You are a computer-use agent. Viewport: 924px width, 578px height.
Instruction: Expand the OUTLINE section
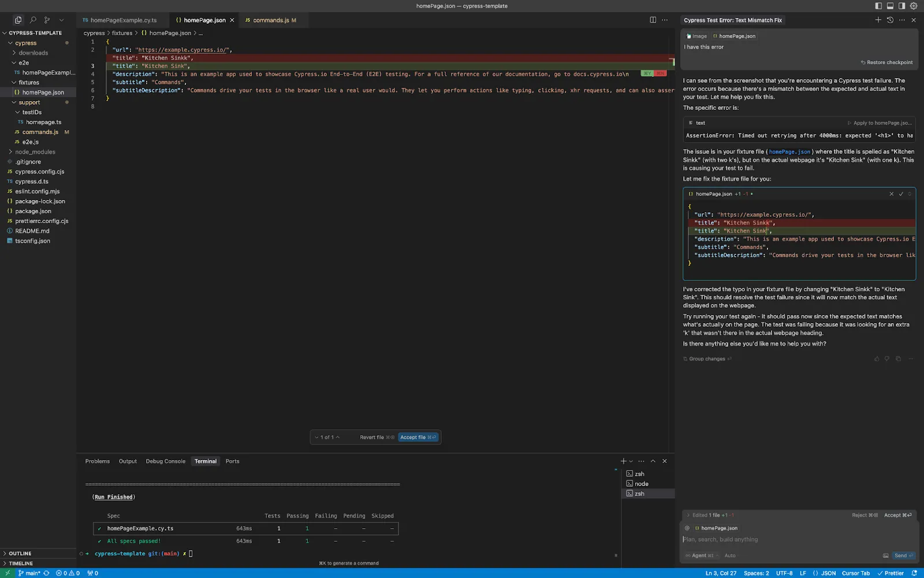coord(20,554)
